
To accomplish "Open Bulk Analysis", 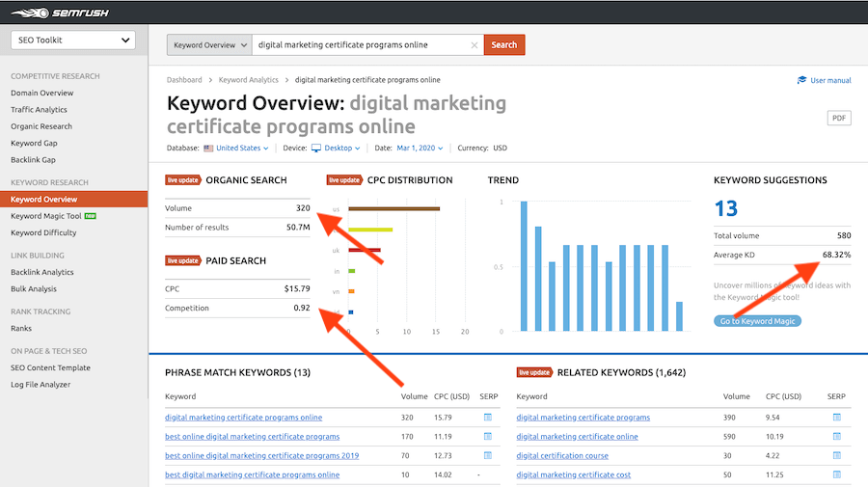I will (x=34, y=288).
